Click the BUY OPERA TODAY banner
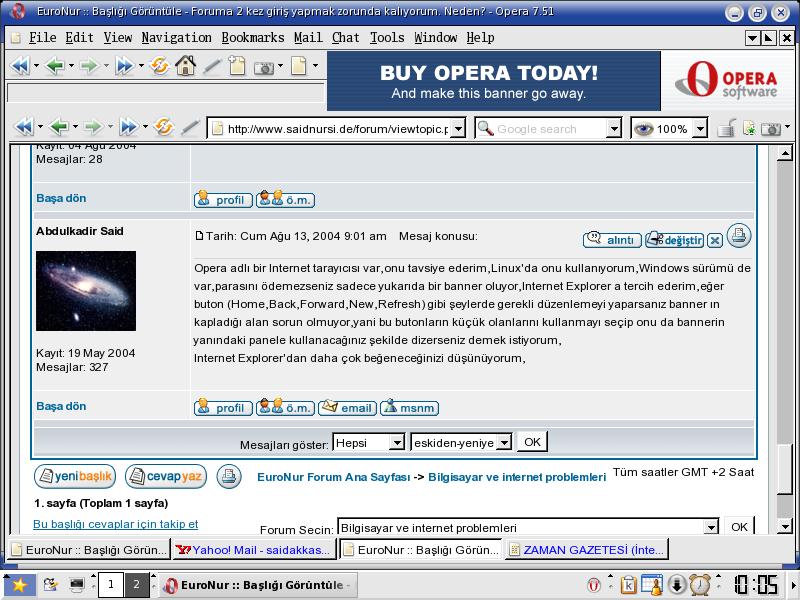Viewport: 800px width, 600px height. 493,81
